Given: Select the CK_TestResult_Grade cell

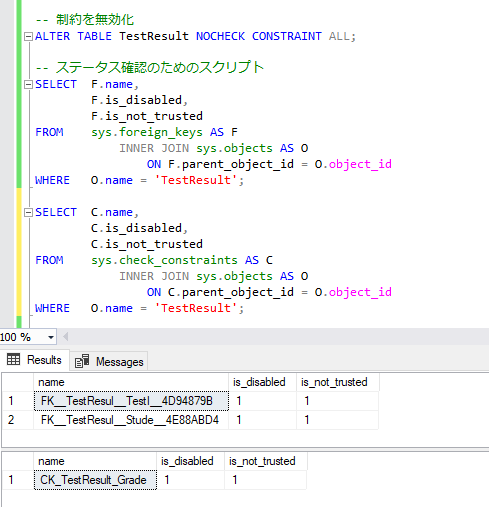Looking at the screenshot, I should 95,480.
